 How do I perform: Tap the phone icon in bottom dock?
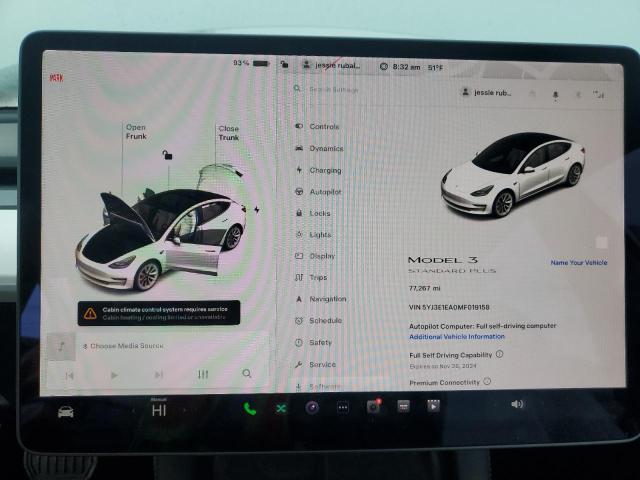(x=249, y=407)
